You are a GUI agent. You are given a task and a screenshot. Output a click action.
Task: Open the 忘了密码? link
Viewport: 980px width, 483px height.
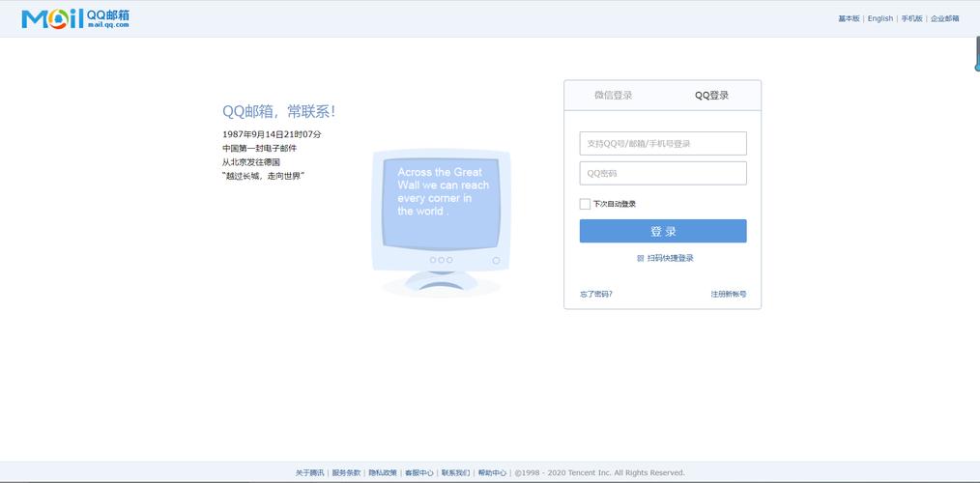coord(596,294)
